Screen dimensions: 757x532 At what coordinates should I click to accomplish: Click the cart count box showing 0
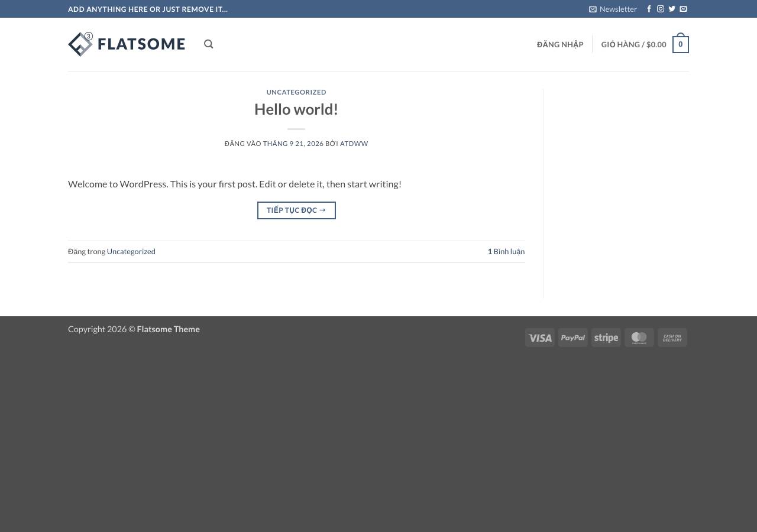tap(680, 44)
